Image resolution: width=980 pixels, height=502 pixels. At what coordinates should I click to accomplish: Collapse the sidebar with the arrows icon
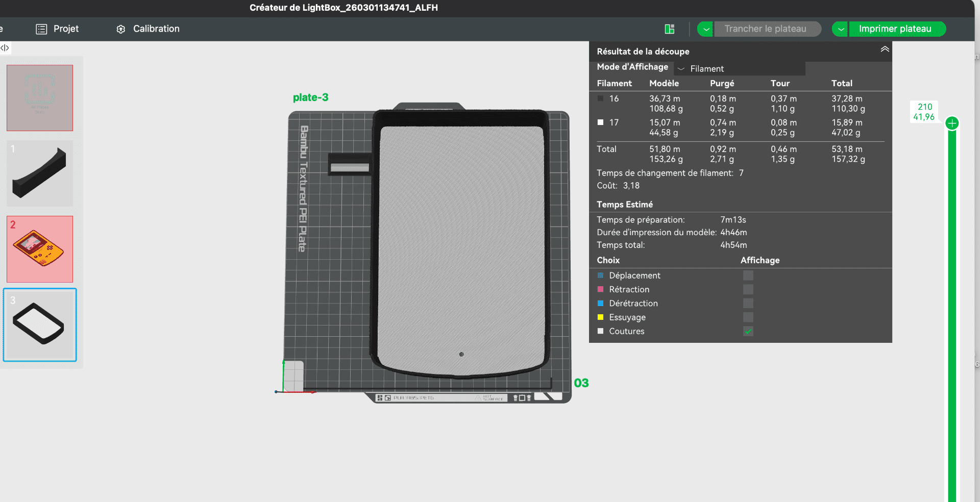[x=5, y=48]
